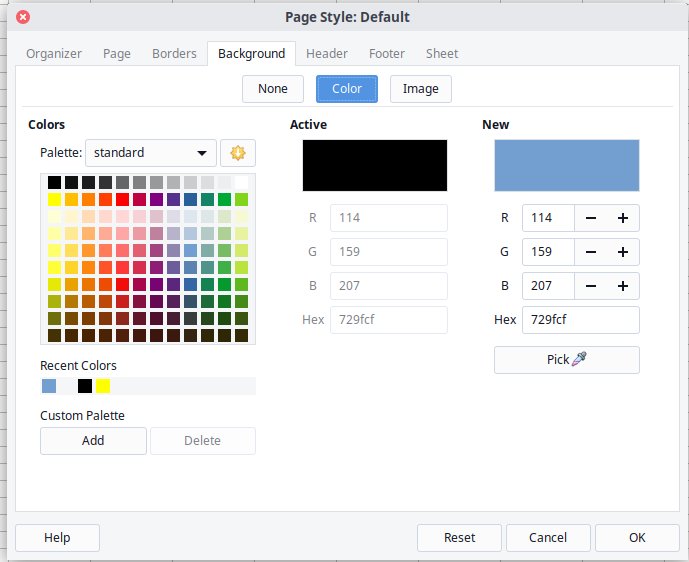Open palette options gear icon
Viewport: 689px width, 562px height.
(x=238, y=153)
